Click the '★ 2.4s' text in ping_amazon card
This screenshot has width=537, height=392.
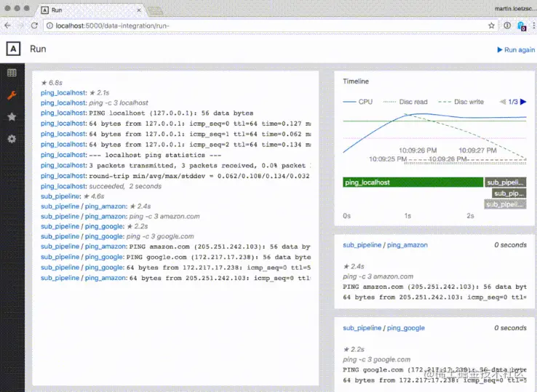(354, 266)
